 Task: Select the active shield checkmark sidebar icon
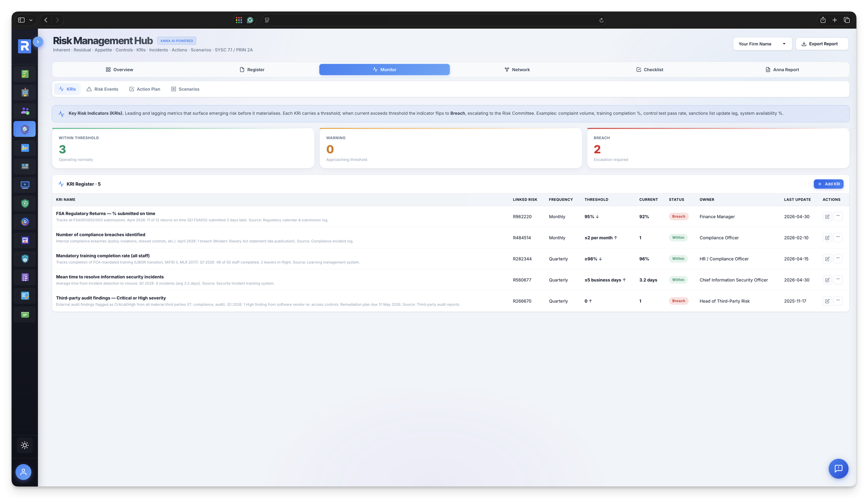coord(25,129)
